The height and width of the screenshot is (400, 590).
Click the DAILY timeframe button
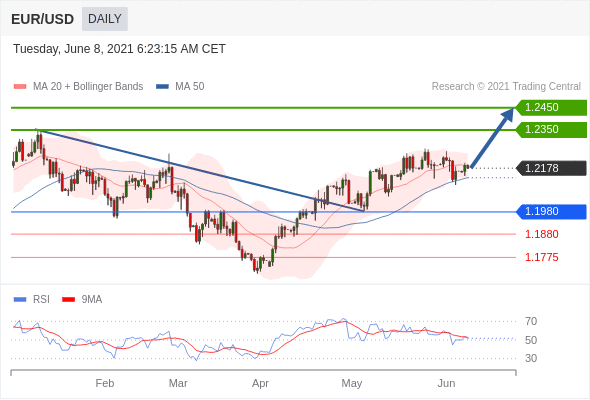point(105,19)
